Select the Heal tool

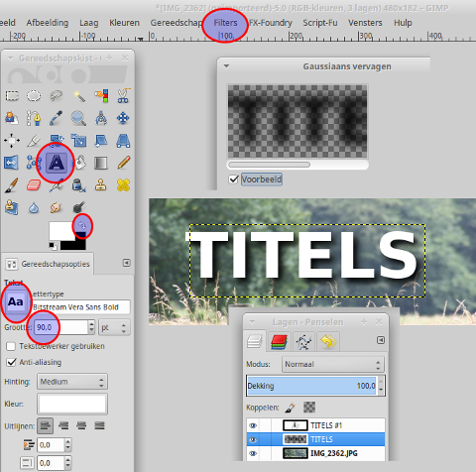tap(123, 185)
